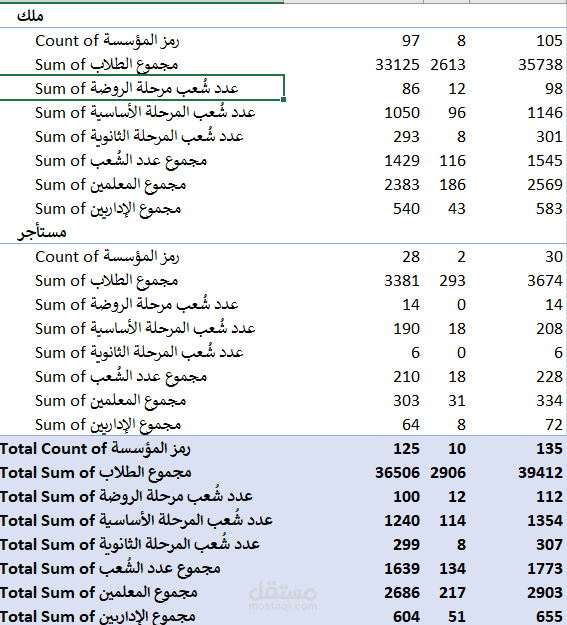
Task: Select the cell showing 96
Action: click(457, 113)
